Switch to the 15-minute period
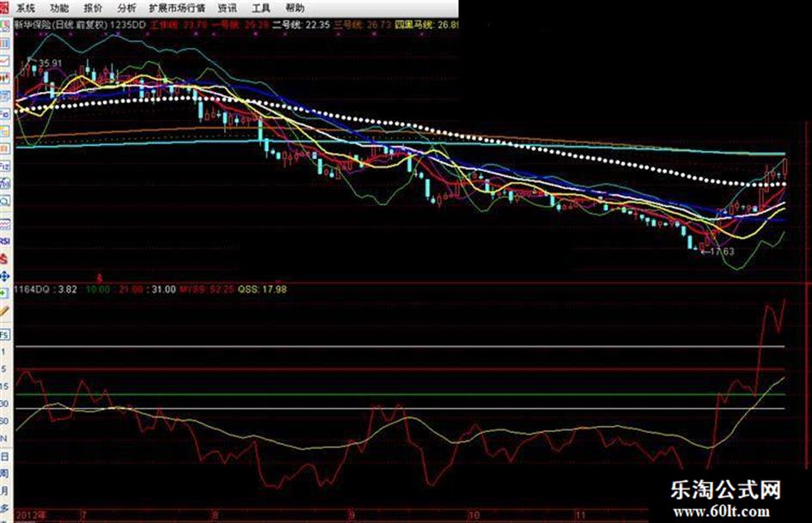This screenshot has height=523, width=812. 4,386
